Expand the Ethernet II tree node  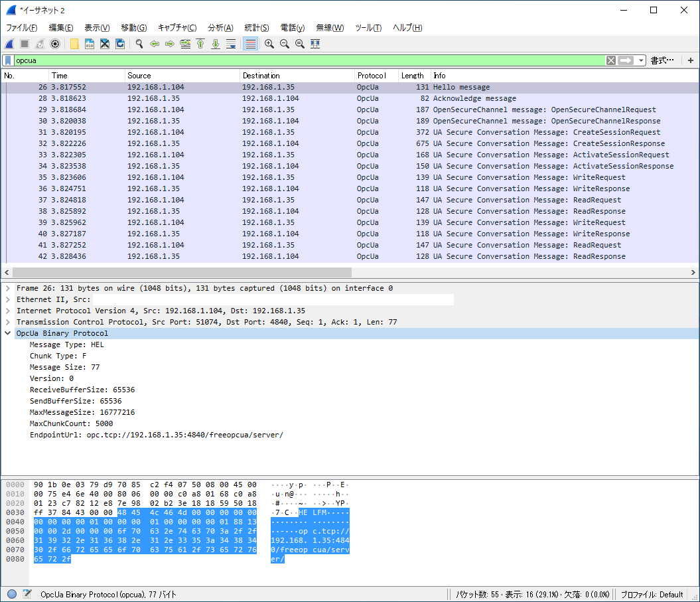point(7,299)
